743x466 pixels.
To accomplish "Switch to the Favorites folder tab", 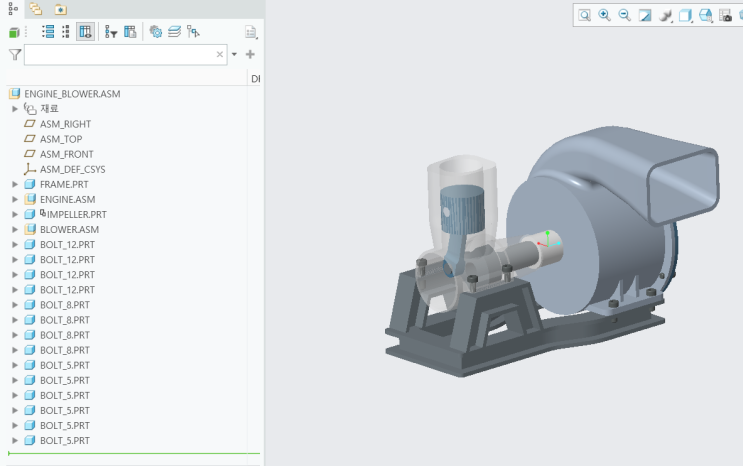I will click(60, 9).
